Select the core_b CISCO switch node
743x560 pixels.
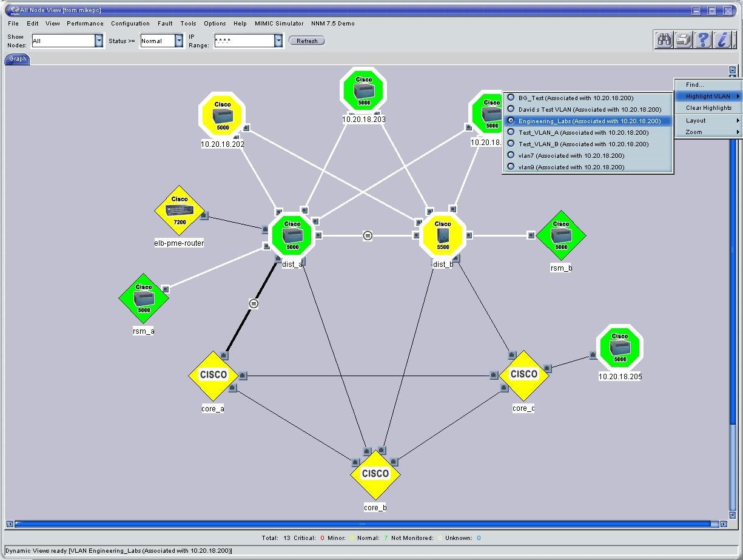point(374,473)
